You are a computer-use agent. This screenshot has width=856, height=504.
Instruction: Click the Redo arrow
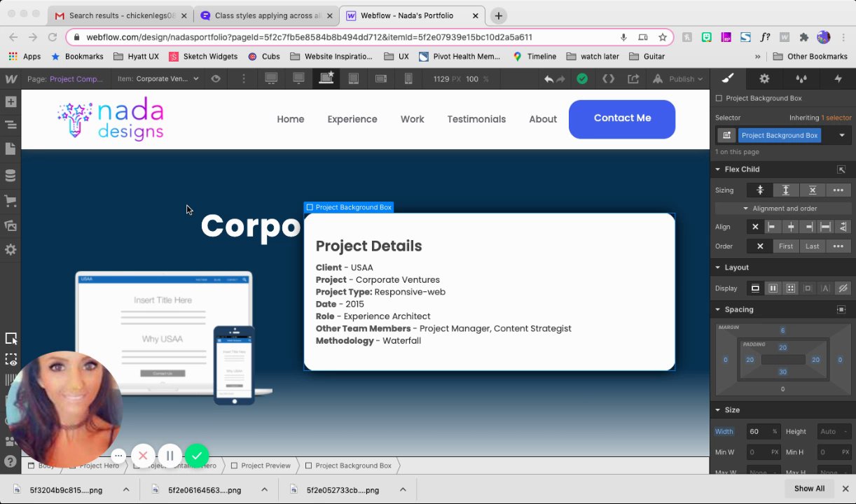pos(560,79)
